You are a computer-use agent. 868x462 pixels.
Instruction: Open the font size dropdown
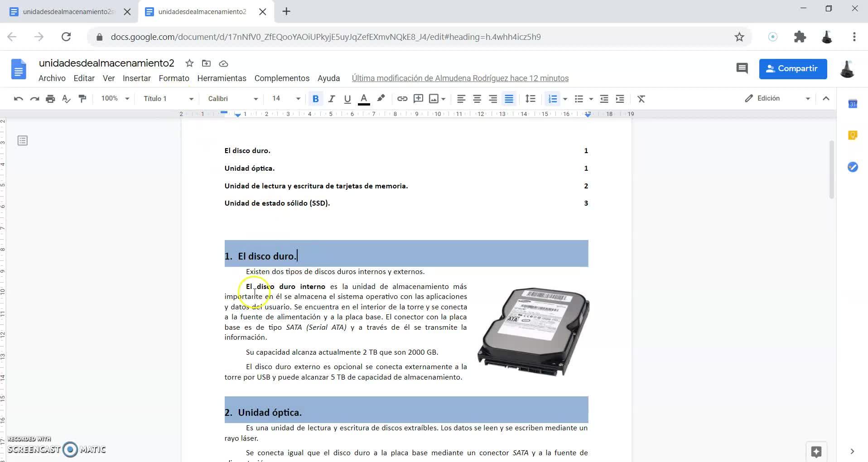286,99
